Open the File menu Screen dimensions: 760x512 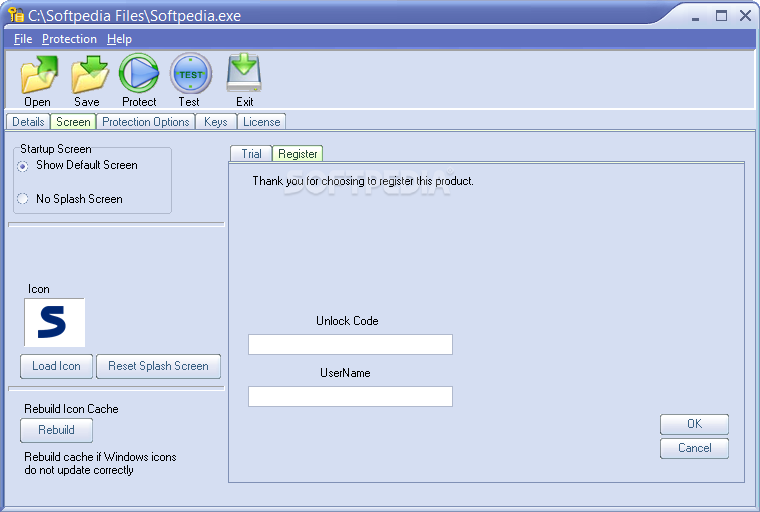[x=23, y=39]
